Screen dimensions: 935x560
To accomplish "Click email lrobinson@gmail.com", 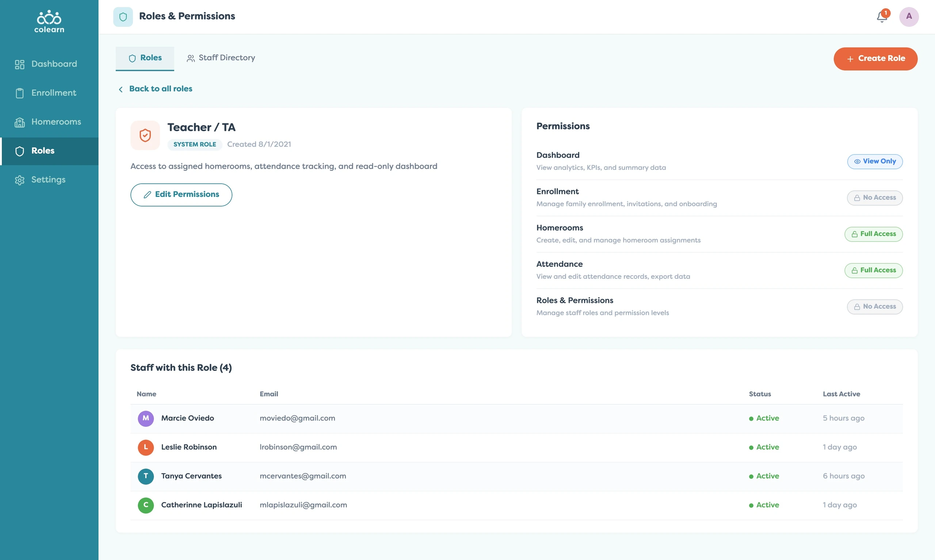I will coord(298,447).
